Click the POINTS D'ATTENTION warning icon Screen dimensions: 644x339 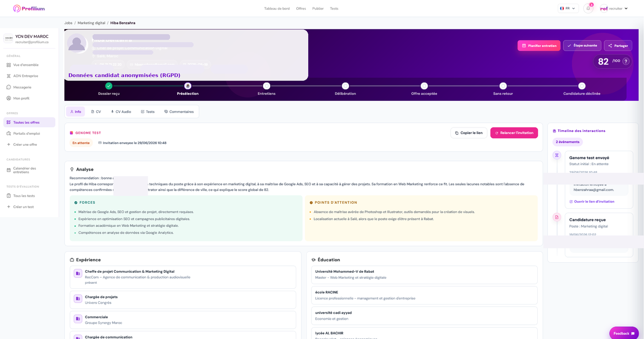click(311, 202)
